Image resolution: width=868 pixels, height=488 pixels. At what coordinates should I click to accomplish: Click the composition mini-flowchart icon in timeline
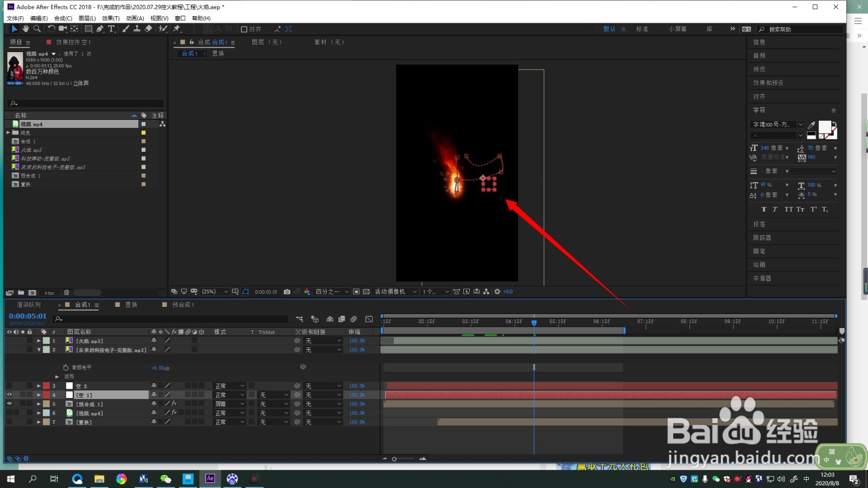coord(299,319)
